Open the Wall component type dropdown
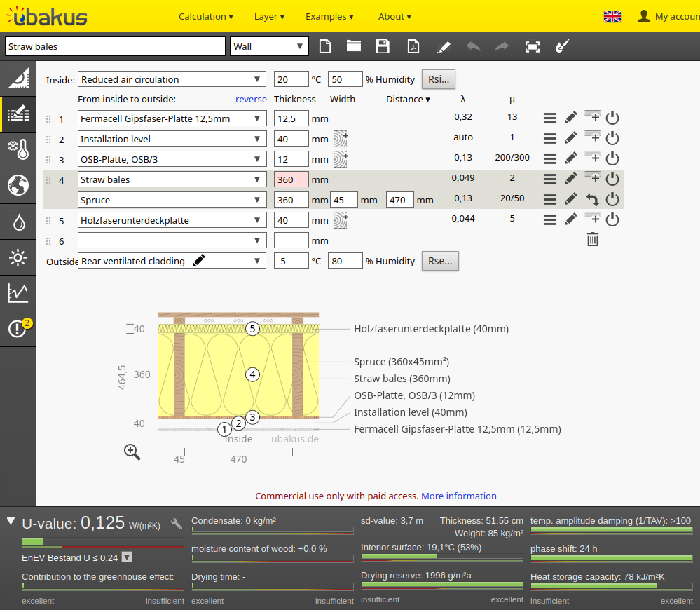 (269, 46)
